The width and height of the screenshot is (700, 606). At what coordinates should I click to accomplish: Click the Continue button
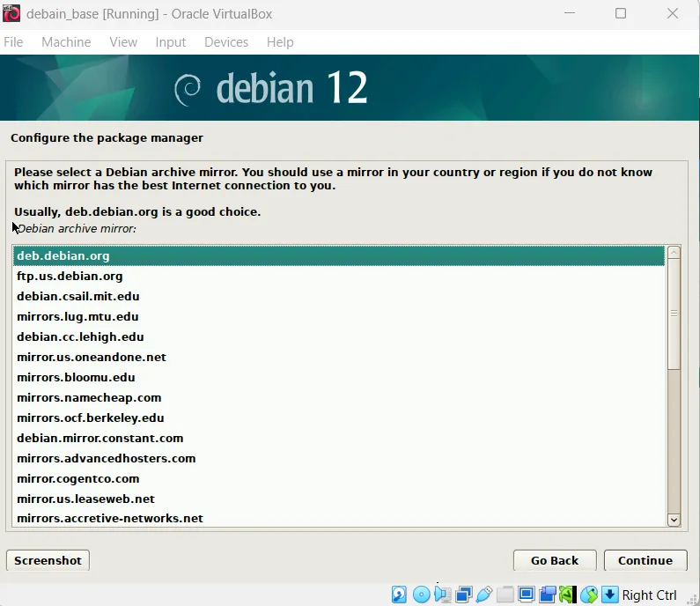[x=645, y=560]
